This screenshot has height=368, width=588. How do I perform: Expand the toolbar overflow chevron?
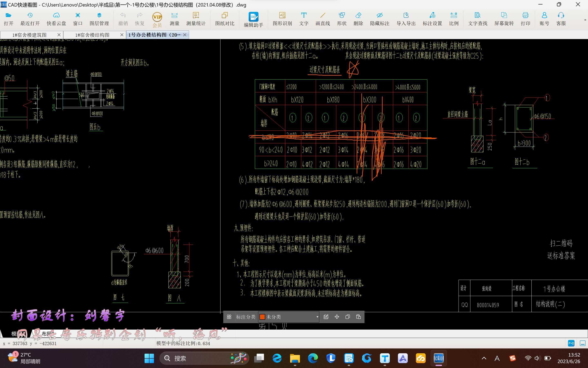coord(585,20)
